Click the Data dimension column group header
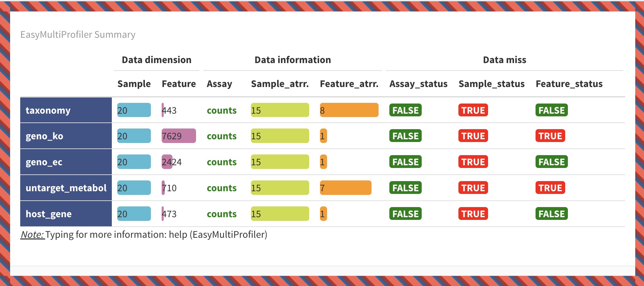 (157, 60)
